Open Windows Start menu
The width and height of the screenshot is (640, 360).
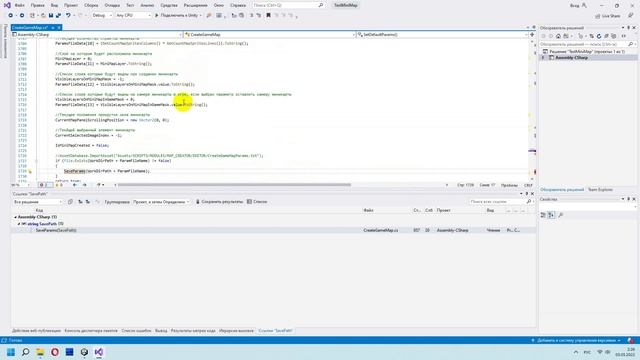pyautogui.click(x=11, y=352)
